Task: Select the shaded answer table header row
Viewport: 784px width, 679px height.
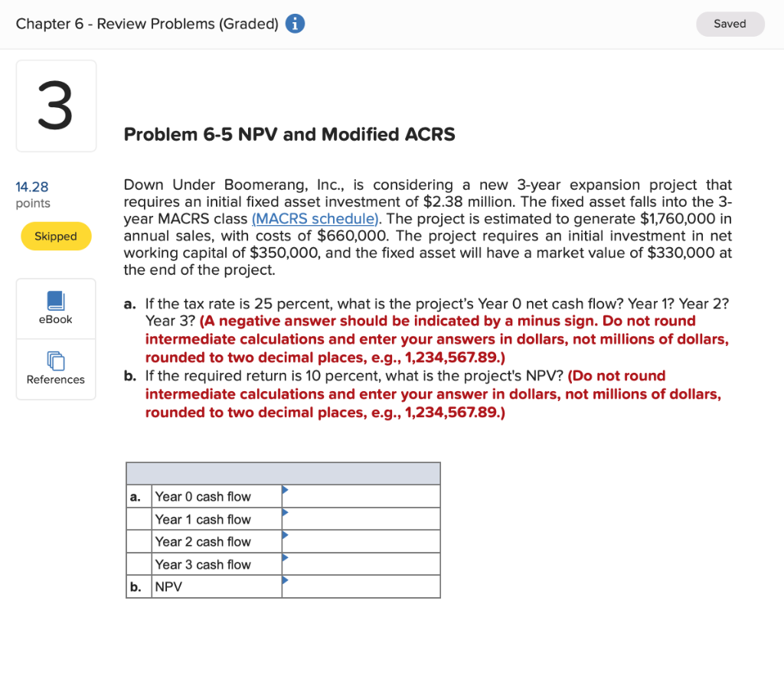Action: click(283, 473)
